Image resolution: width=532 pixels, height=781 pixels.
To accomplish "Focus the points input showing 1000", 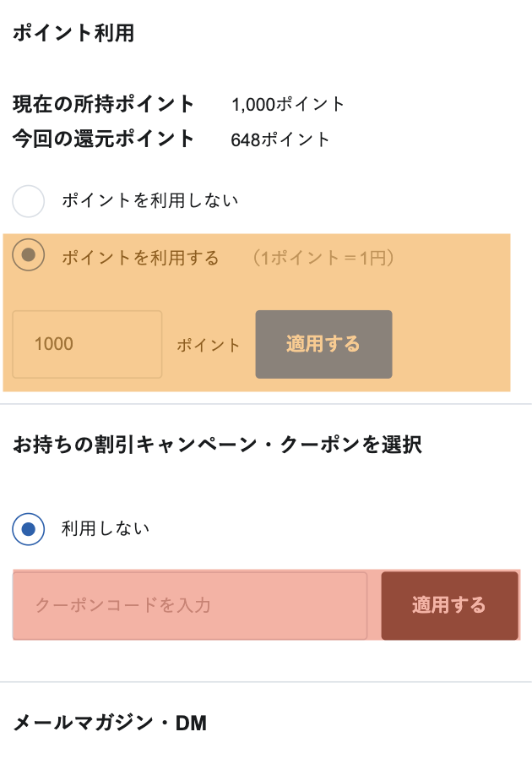I will click(87, 344).
